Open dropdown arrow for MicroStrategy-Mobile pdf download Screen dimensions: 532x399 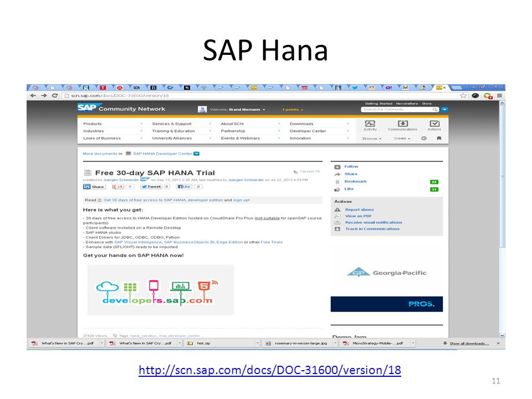[x=413, y=344]
